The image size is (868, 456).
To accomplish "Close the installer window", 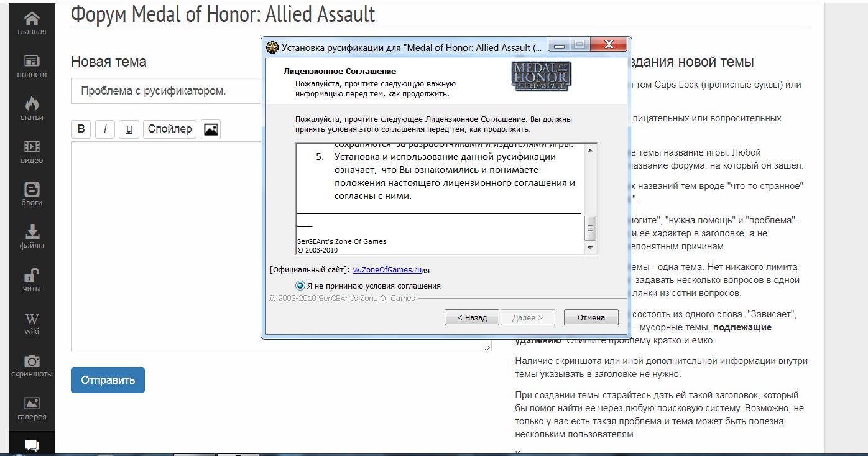I will click(x=608, y=45).
